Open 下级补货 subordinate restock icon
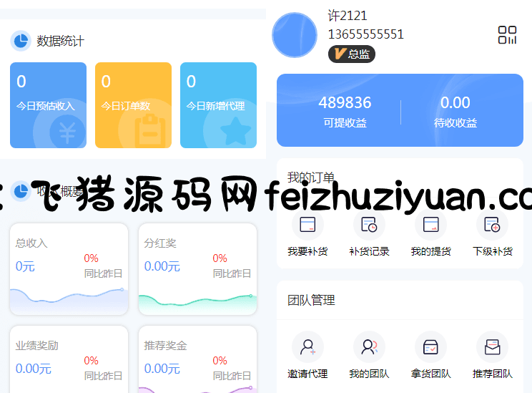Image resolution: width=532 pixels, height=393 pixels. (x=492, y=225)
